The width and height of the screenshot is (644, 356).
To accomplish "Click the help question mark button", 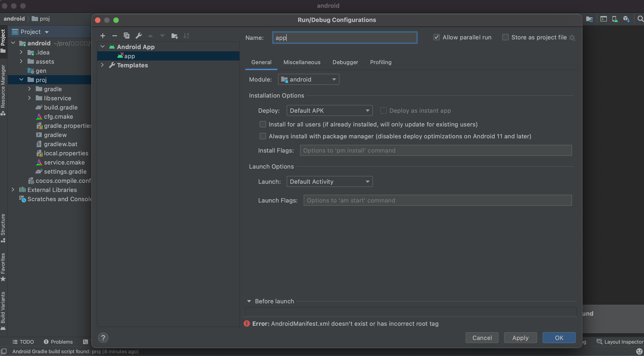I will click(103, 337).
